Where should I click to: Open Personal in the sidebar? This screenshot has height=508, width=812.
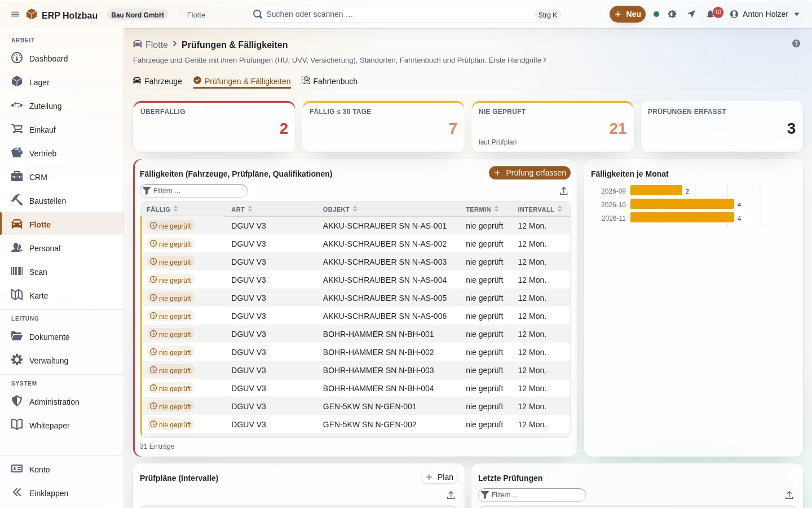pos(62,248)
